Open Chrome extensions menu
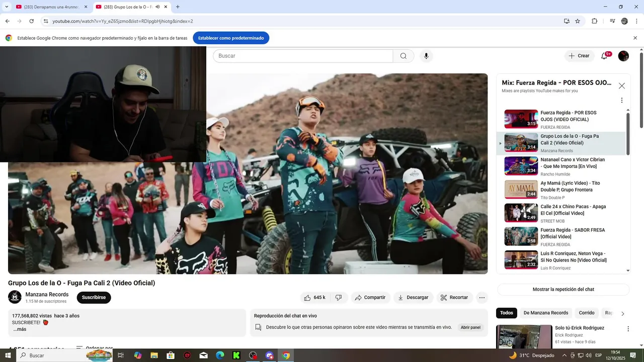This screenshot has width=644, height=362. point(595,21)
